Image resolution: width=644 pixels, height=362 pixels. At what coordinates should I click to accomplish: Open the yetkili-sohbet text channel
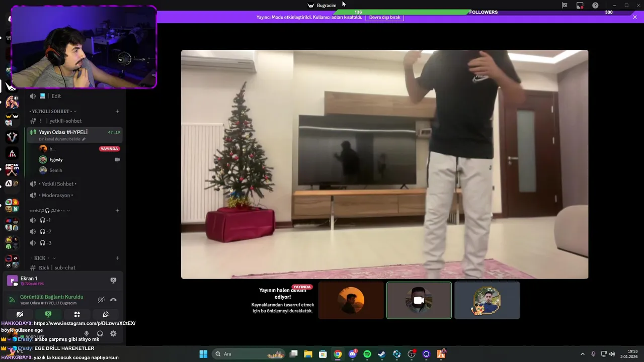pyautogui.click(x=74, y=121)
